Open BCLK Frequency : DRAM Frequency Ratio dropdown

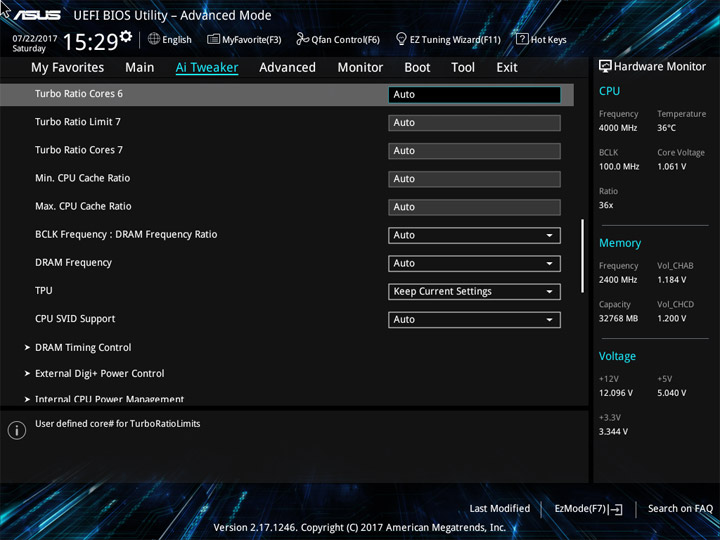point(474,235)
